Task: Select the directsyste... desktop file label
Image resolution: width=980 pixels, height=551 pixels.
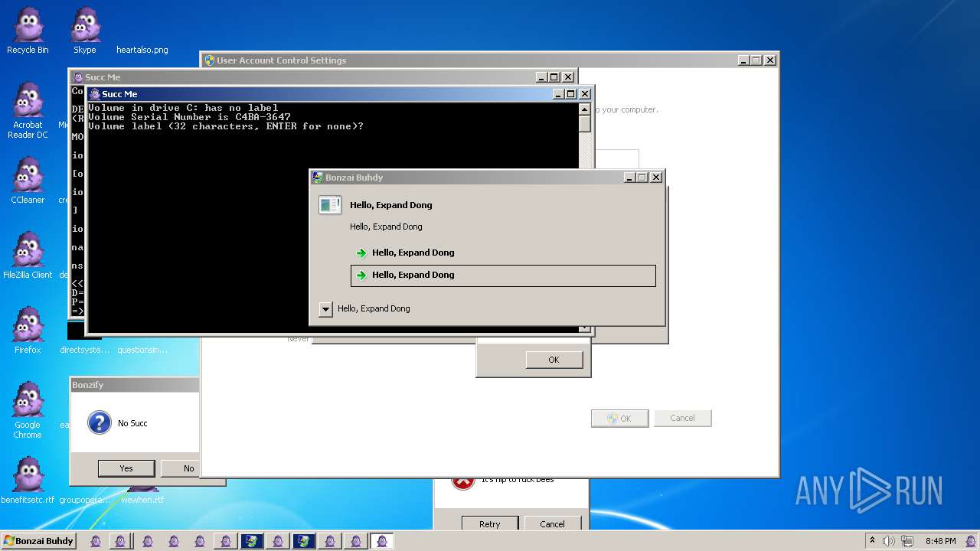Action: [x=83, y=350]
